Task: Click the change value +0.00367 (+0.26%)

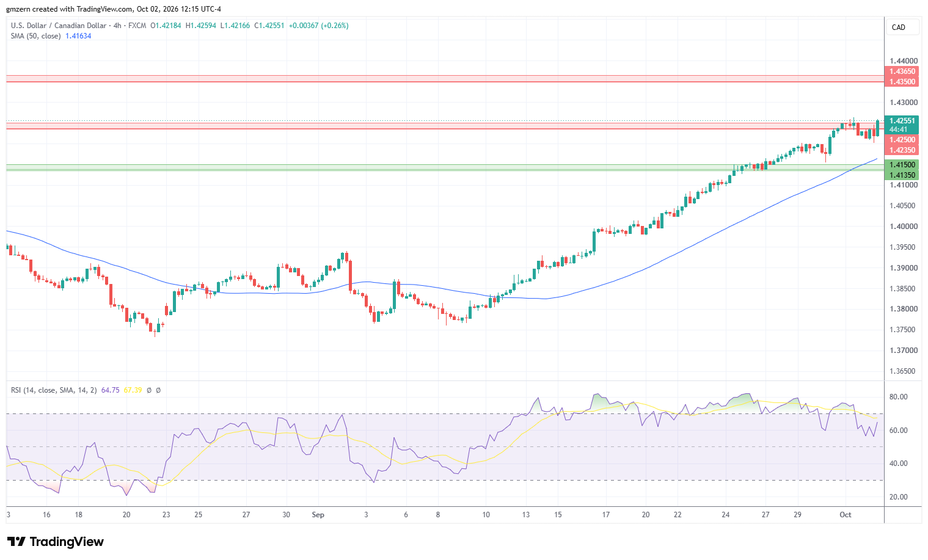Action: pyautogui.click(x=318, y=26)
